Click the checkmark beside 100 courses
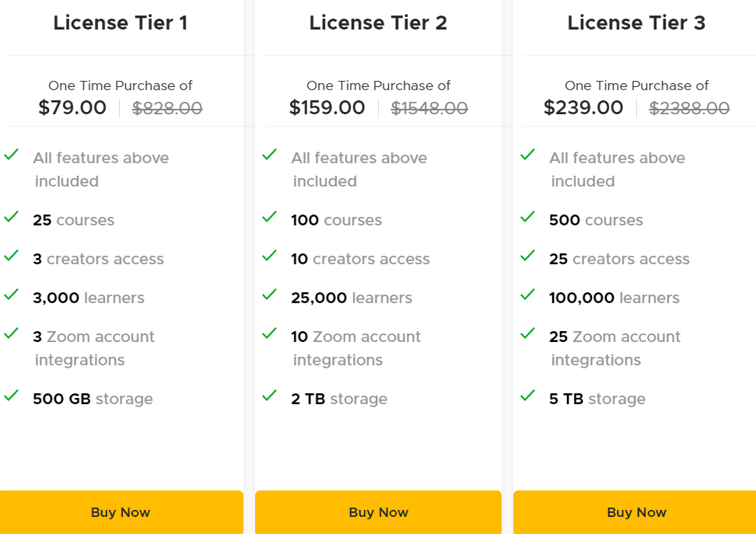This screenshot has width=756, height=534. [270, 219]
